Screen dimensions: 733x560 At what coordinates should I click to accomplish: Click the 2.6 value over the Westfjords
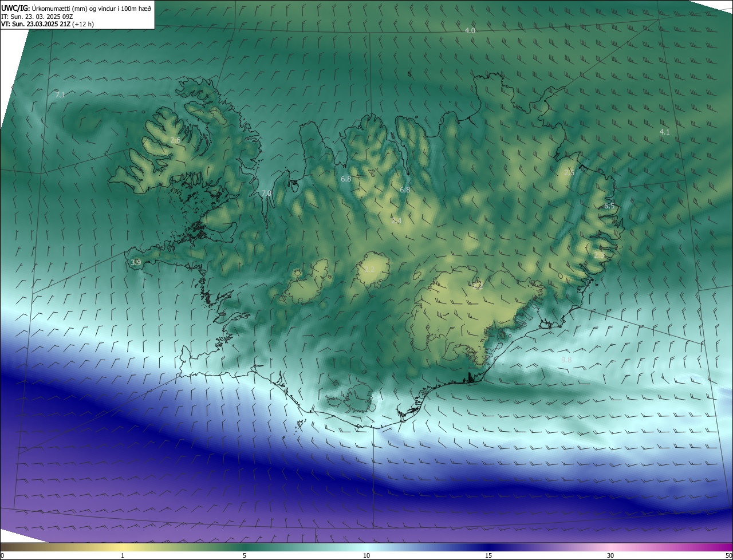coord(175,140)
